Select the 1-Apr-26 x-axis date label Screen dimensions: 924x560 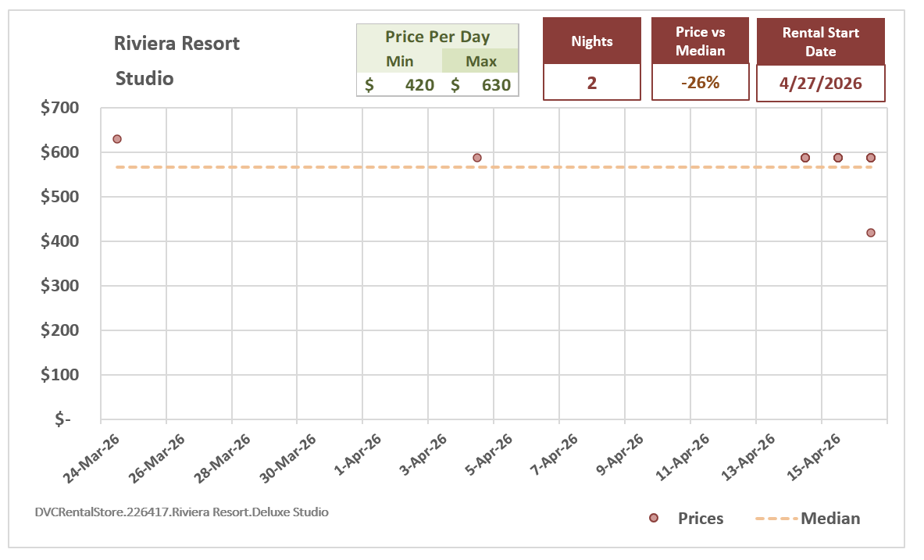358,455
